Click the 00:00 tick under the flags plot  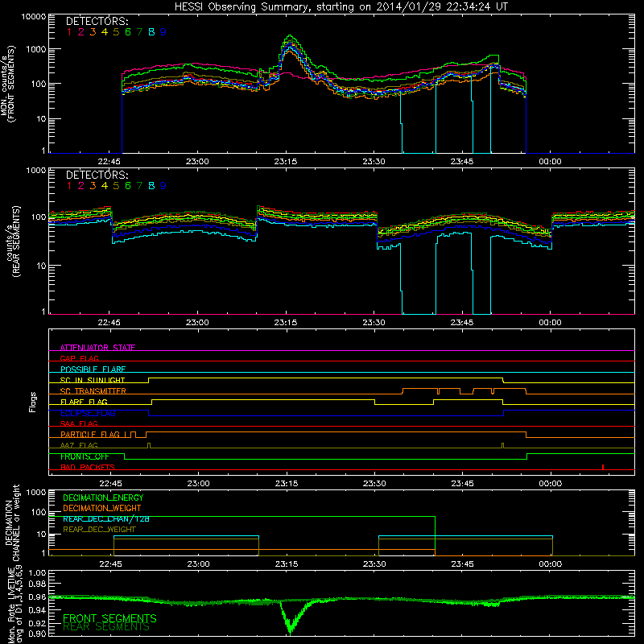[x=551, y=484]
